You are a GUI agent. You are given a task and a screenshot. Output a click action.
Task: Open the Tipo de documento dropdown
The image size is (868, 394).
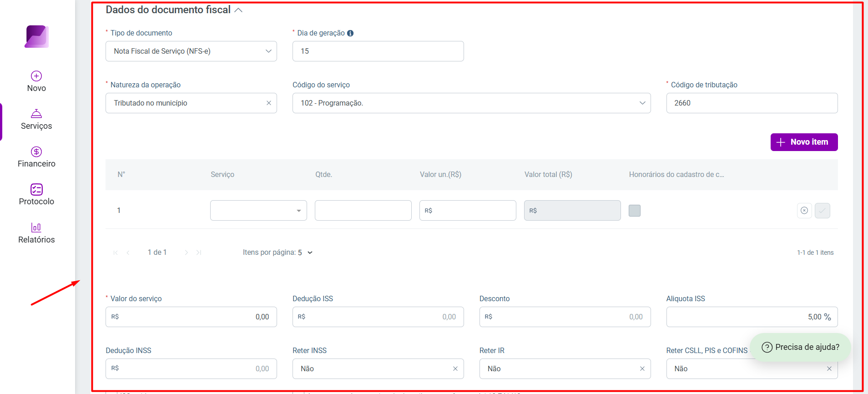[x=191, y=51]
